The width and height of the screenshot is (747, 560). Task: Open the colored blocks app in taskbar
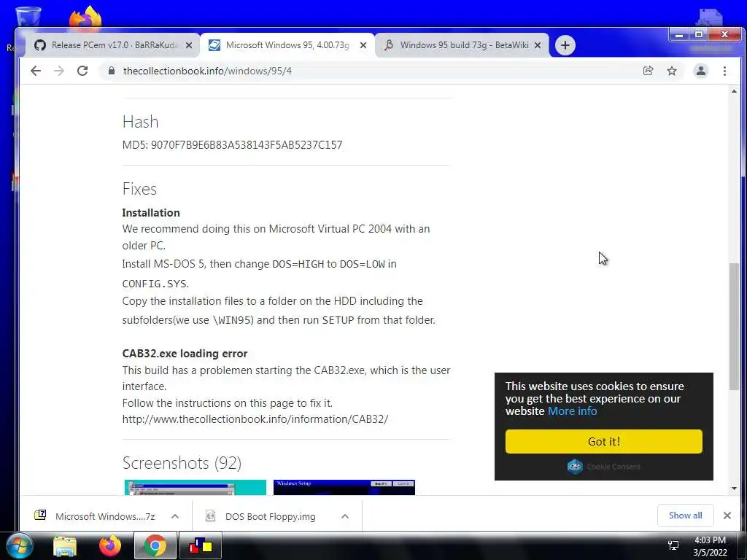[x=201, y=546]
